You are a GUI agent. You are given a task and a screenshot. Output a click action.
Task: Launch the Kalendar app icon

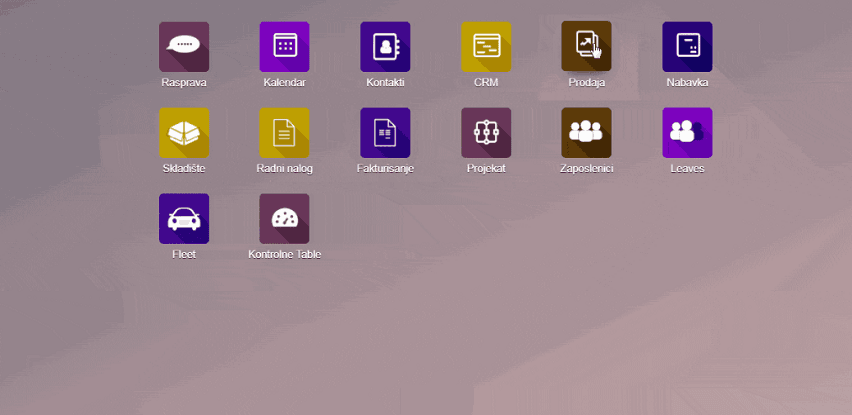[284, 46]
